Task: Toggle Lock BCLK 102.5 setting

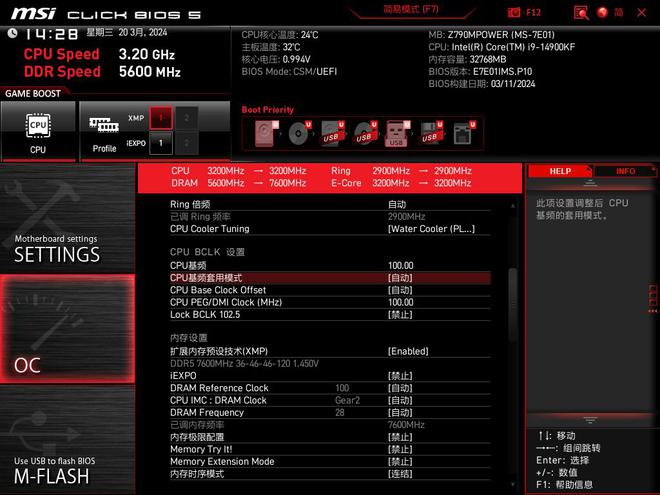Action: pos(330,314)
